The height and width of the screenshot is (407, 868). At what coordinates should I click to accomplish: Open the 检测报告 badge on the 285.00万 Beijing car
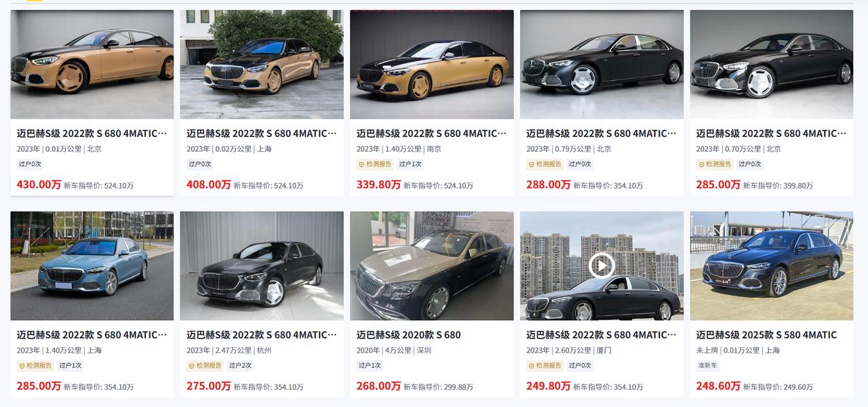pyautogui.click(x=715, y=164)
